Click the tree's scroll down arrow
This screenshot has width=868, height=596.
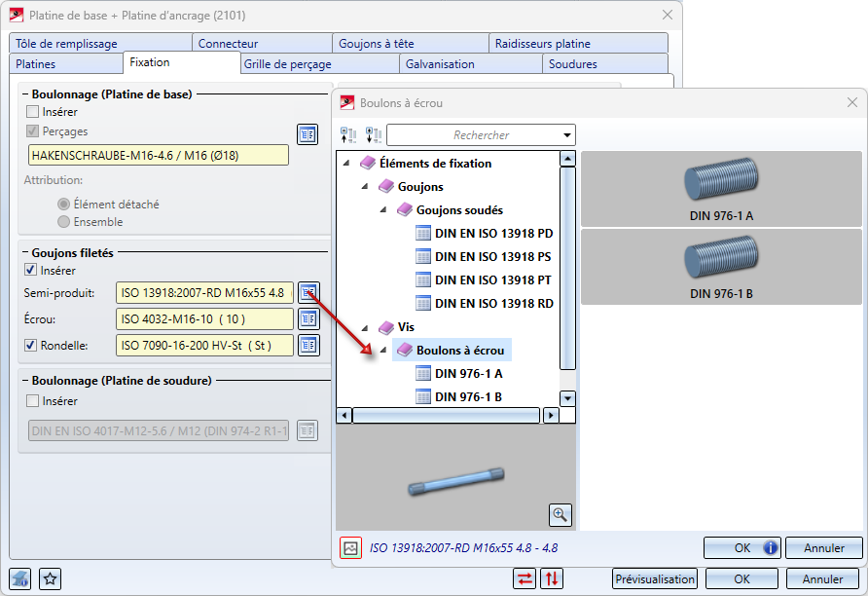[x=567, y=398]
